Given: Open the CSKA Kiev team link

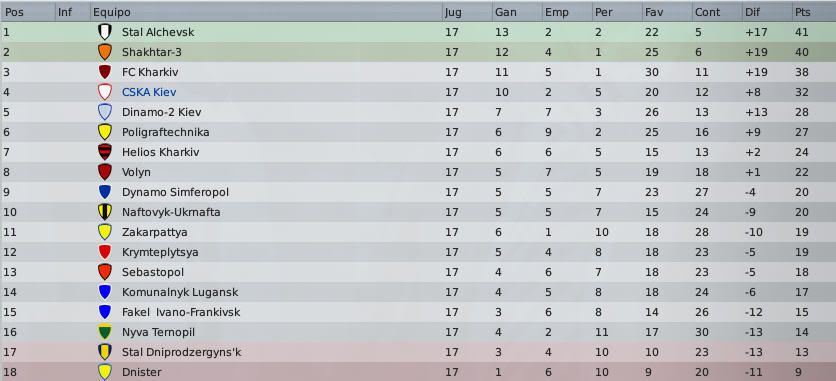Looking at the screenshot, I should point(149,92).
